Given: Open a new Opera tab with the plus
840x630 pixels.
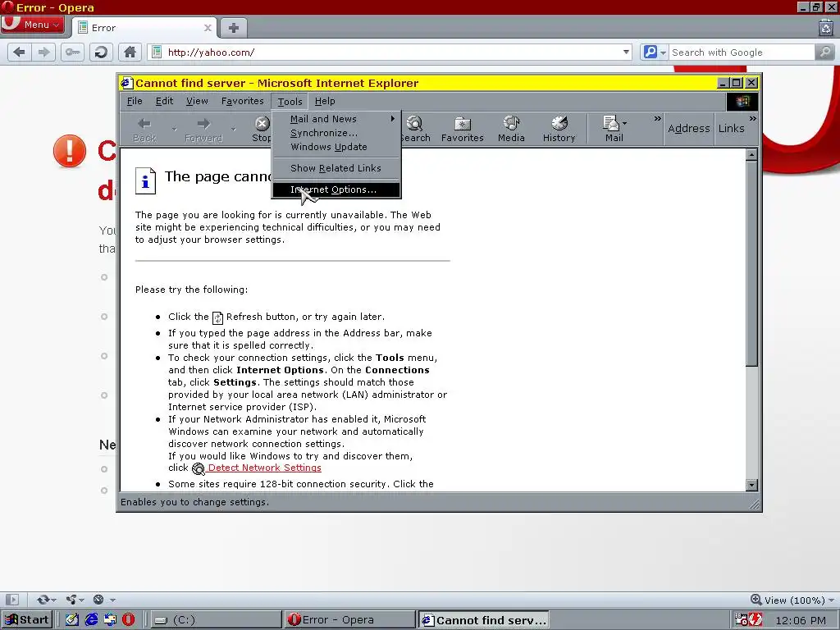Looking at the screenshot, I should click(234, 28).
